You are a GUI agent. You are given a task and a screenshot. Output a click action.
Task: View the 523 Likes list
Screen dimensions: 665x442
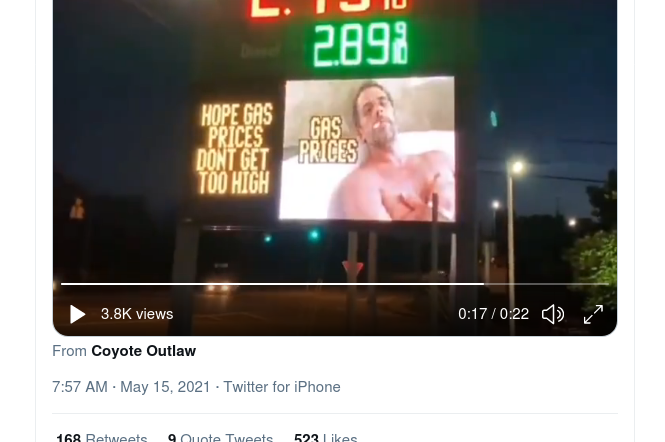coord(325,437)
